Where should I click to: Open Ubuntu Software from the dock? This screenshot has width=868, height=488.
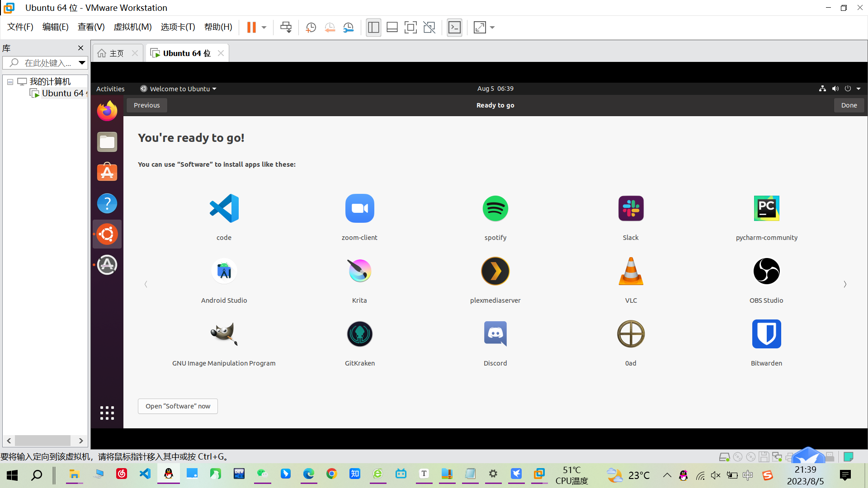107,173
